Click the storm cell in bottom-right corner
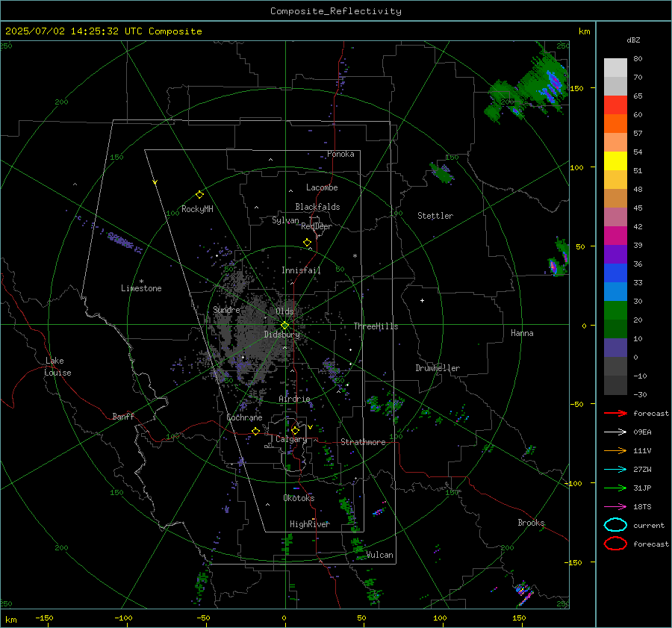This screenshot has width=672, height=628. (523, 594)
